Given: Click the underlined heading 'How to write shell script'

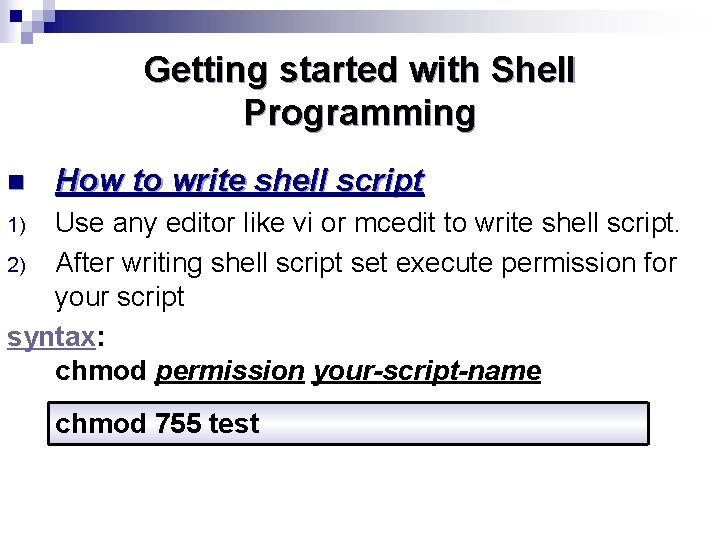Looking at the screenshot, I should [x=240, y=181].
